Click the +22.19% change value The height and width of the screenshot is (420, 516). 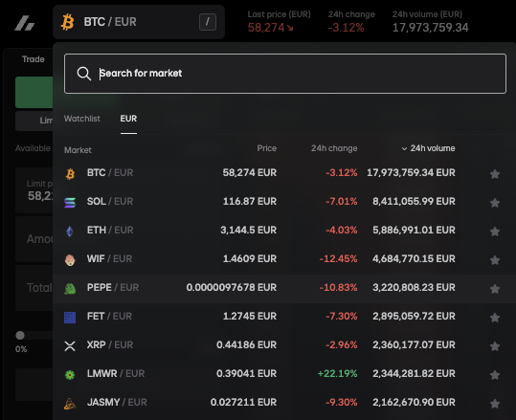coord(337,374)
